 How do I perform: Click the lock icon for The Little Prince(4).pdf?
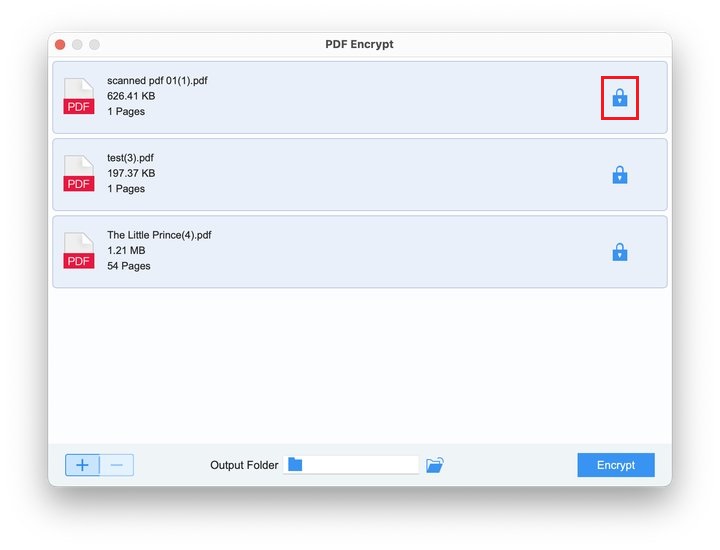click(619, 252)
